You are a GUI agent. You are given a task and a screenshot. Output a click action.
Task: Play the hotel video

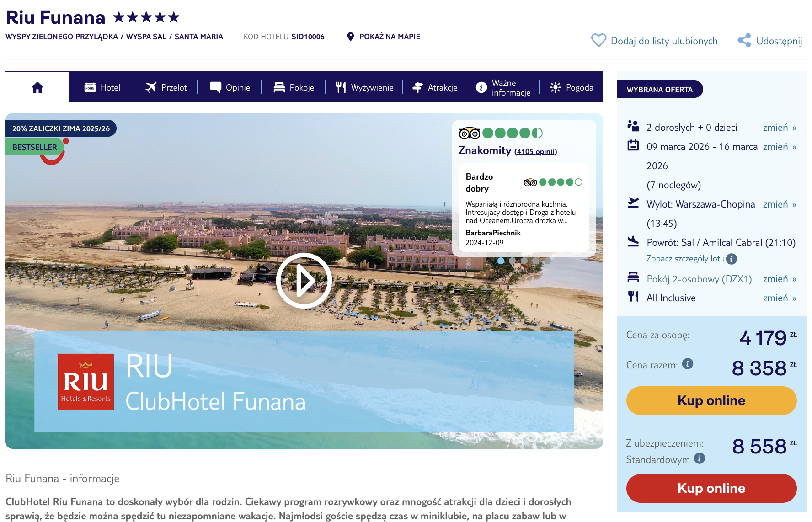coord(304,280)
